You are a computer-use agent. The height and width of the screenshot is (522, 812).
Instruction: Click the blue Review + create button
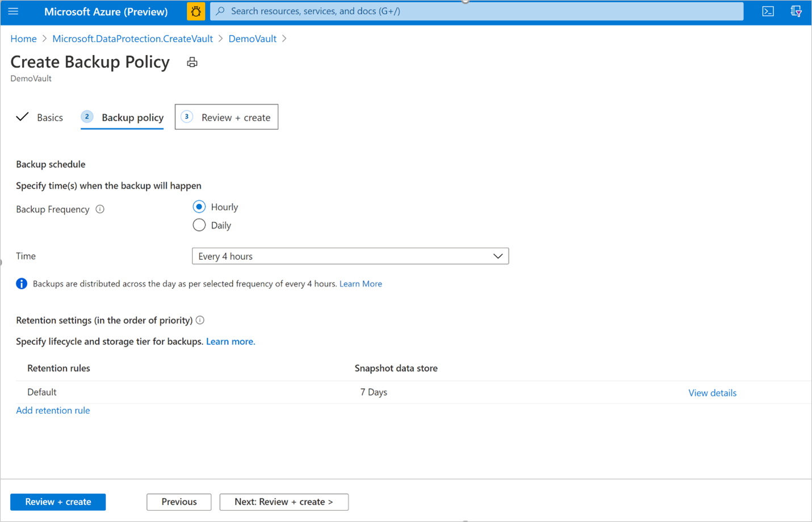pyautogui.click(x=58, y=502)
